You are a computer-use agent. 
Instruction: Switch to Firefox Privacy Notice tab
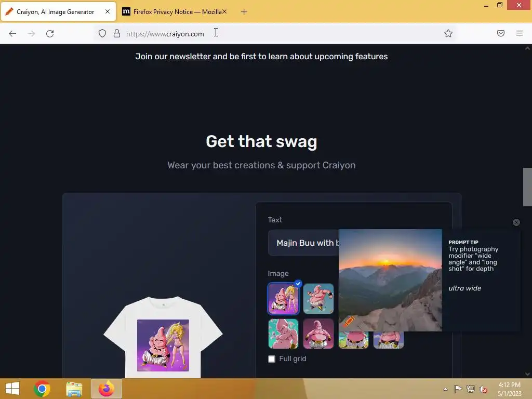point(175,12)
